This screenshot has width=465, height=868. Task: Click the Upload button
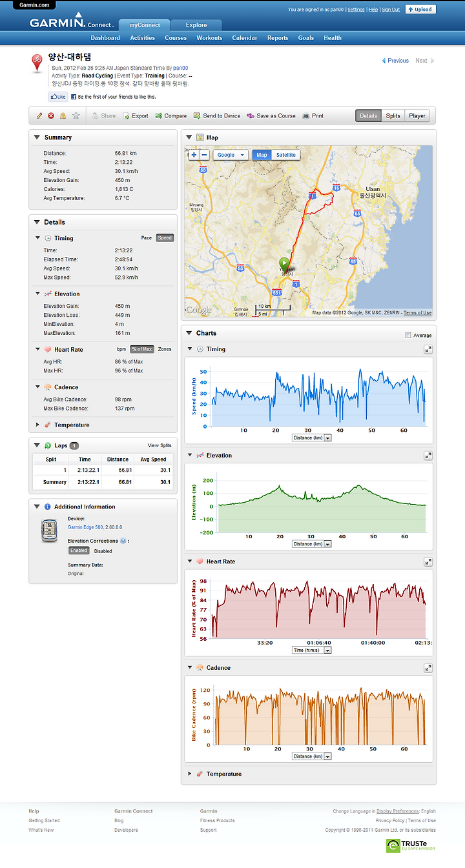point(420,10)
